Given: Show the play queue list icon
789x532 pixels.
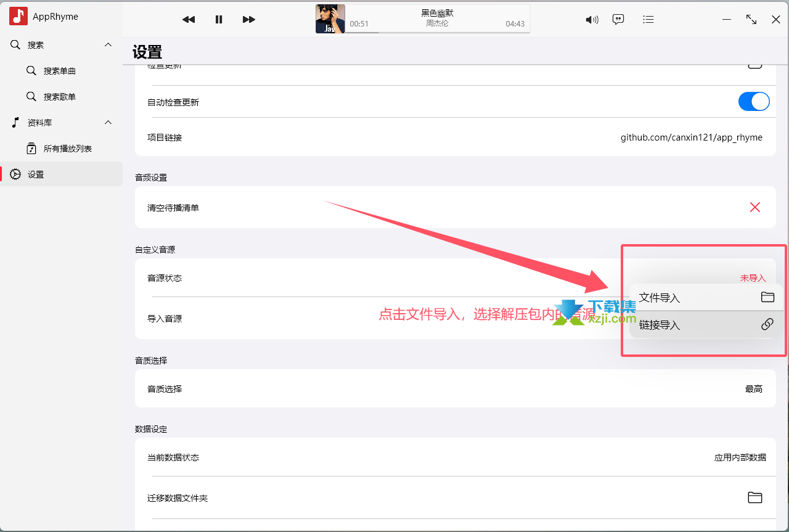Looking at the screenshot, I should 648,19.
